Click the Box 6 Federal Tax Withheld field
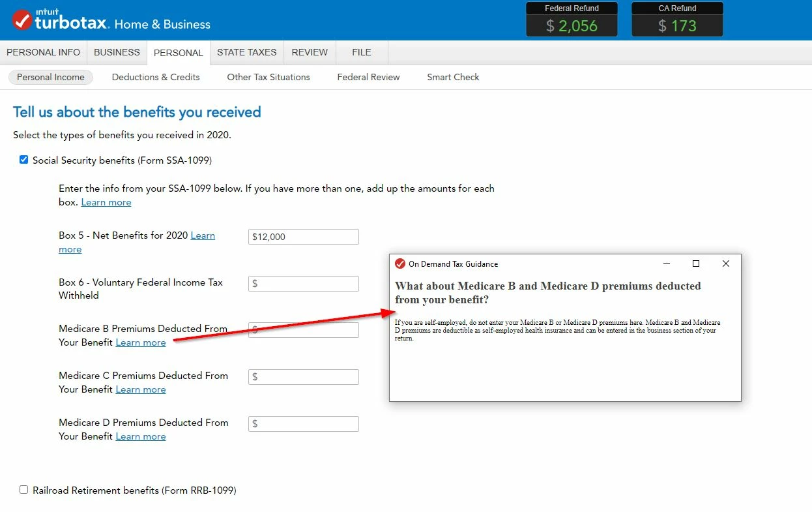This screenshot has height=512, width=812. pyautogui.click(x=304, y=284)
